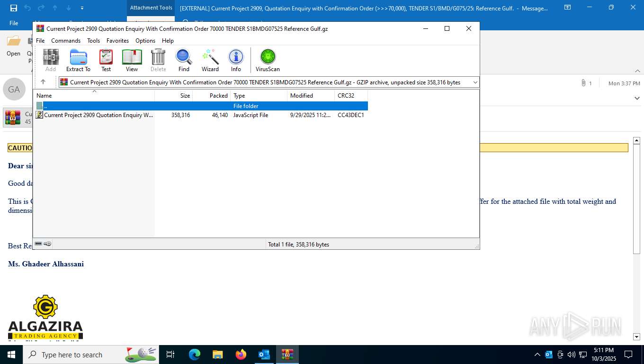Image resolution: width=644 pixels, height=364 pixels.
Task: Click the Outlook File tab
Action: [x=14, y=23]
